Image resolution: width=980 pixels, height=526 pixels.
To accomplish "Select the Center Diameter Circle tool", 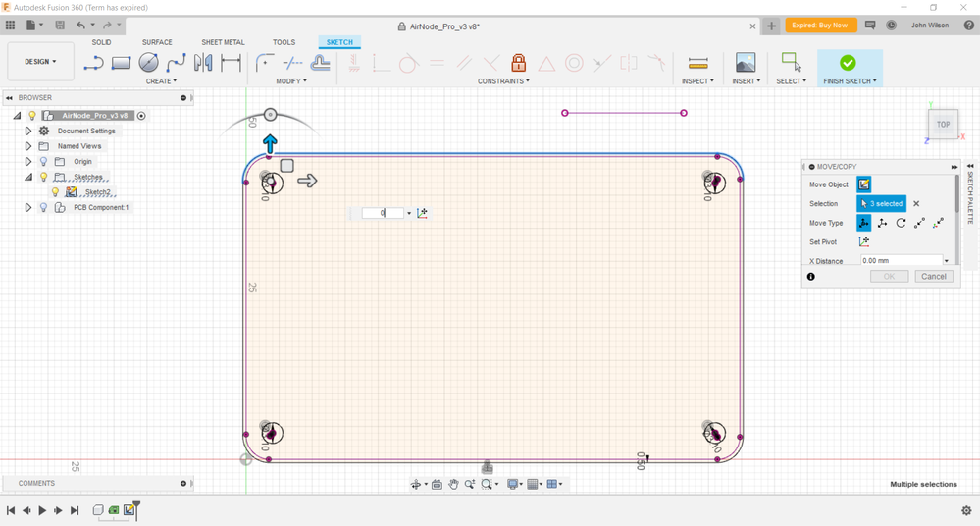I will (x=149, y=63).
